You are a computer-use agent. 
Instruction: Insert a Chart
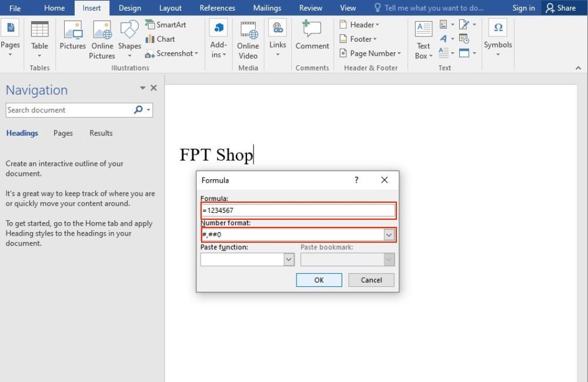click(160, 39)
